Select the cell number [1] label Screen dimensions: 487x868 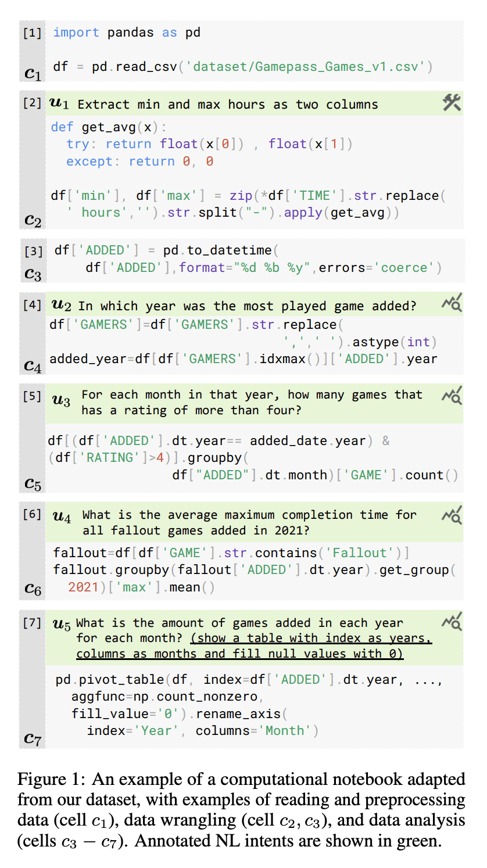(32, 33)
